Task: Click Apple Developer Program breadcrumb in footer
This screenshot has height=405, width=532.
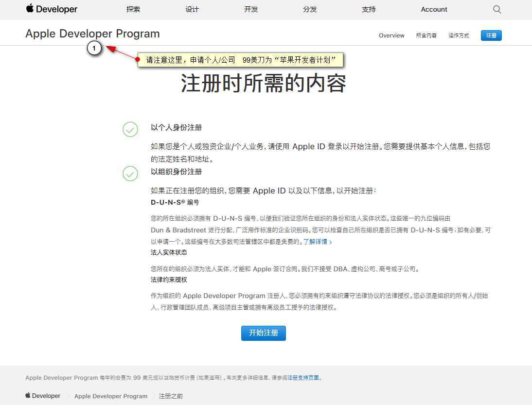Action: 111,396
